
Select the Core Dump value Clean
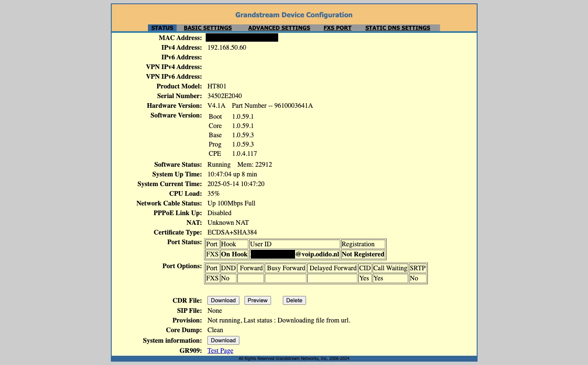tap(215, 330)
